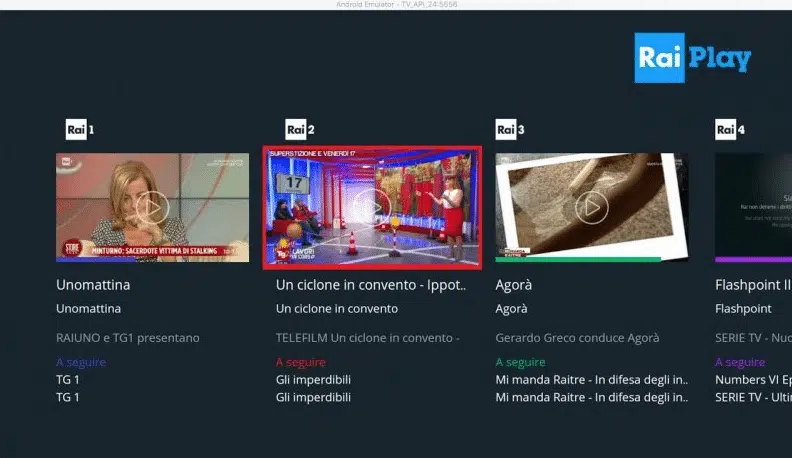Click the Android Emulator window title
Screen dimensions: 792x458
[x=397, y=5]
